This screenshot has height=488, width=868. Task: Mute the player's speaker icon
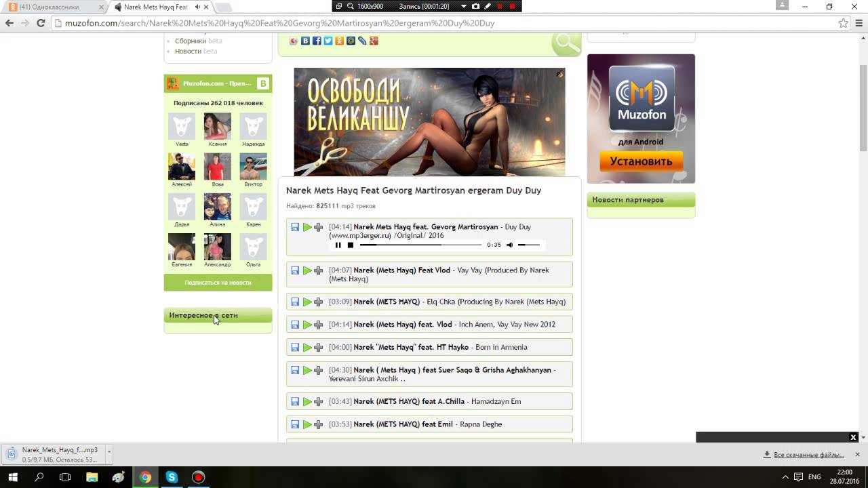click(x=510, y=245)
